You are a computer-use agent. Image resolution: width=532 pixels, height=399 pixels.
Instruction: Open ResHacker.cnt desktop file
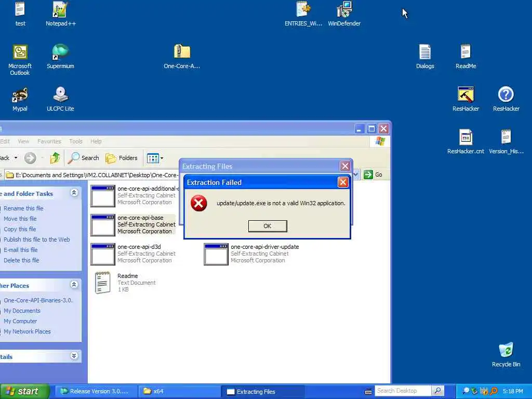coord(465,142)
